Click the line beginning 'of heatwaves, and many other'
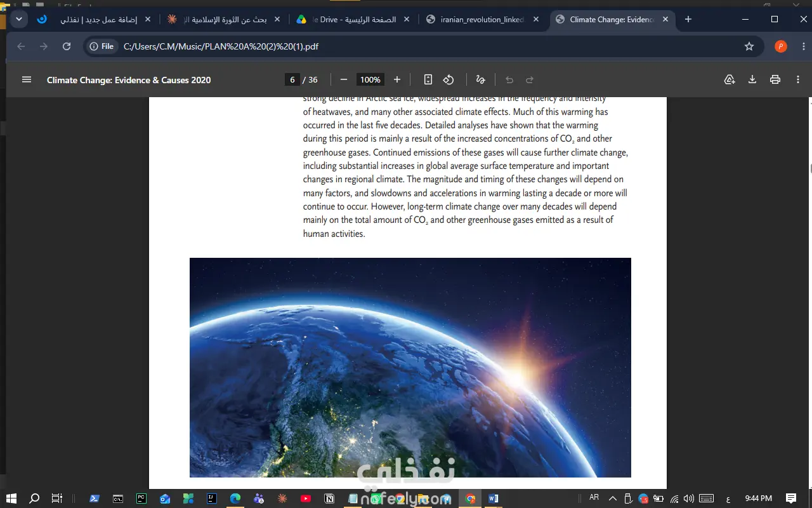 pos(455,112)
